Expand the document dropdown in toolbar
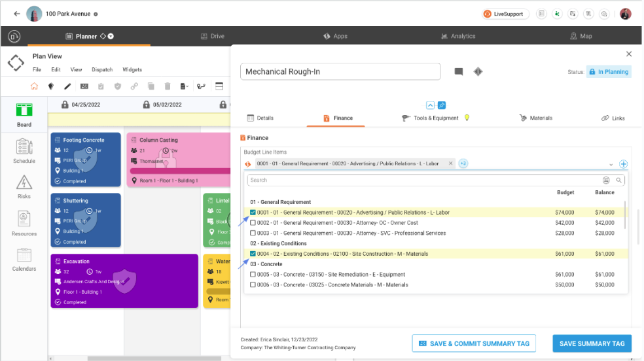 coord(185,86)
